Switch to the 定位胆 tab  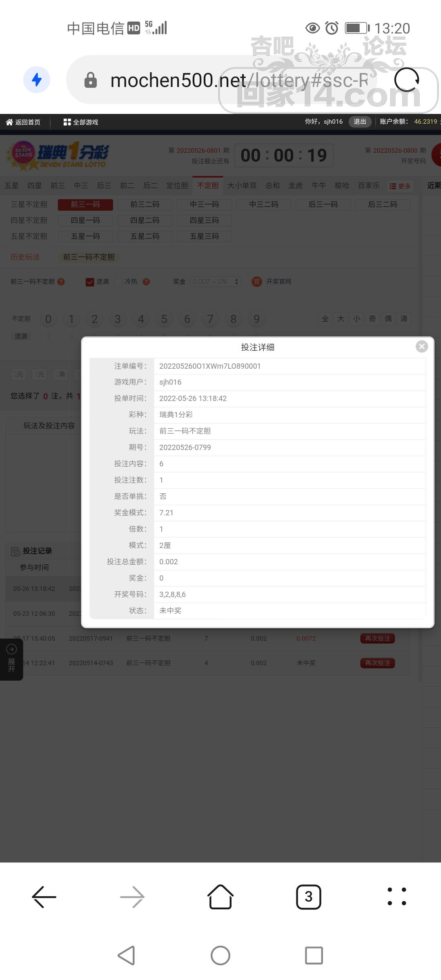click(x=177, y=186)
